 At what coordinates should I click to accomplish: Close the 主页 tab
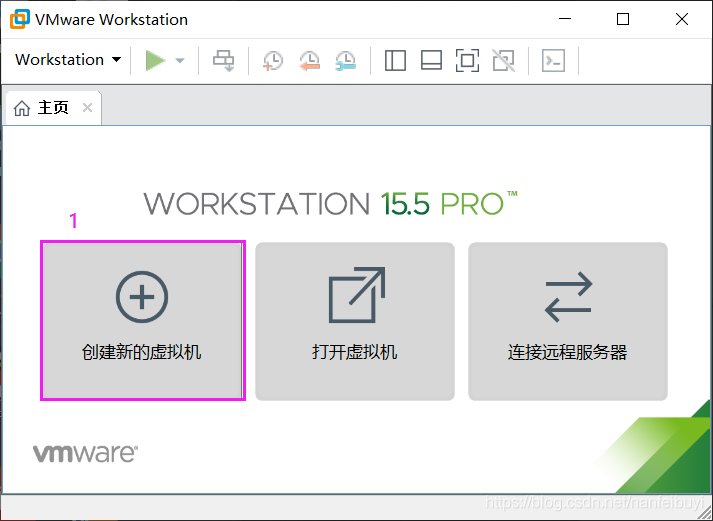tap(87, 108)
